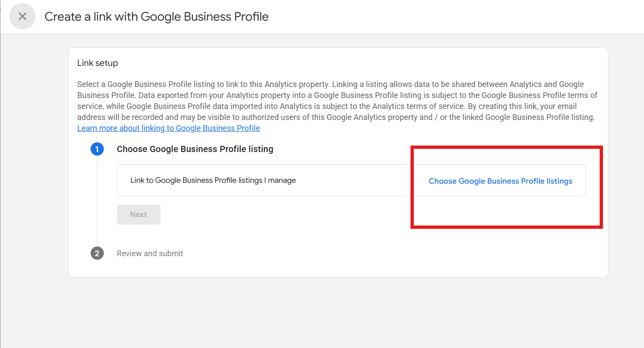Click 'Link to Google Business Profile listings I manage' text
Image resolution: width=644 pixels, height=348 pixels.
click(x=213, y=180)
